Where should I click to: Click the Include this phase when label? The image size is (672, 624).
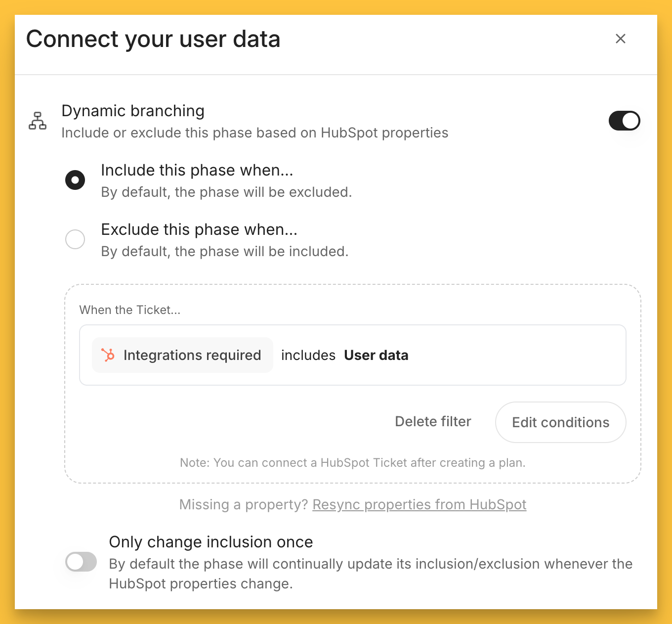click(x=197, y=170)
